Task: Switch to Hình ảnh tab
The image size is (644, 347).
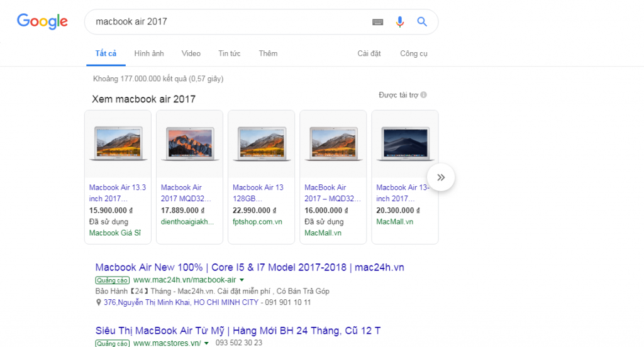Action: click(149, 53)
